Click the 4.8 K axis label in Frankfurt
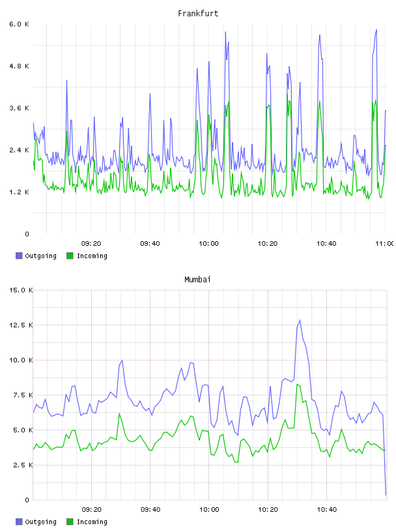This screenshot has height=532, width=396. 19,66
